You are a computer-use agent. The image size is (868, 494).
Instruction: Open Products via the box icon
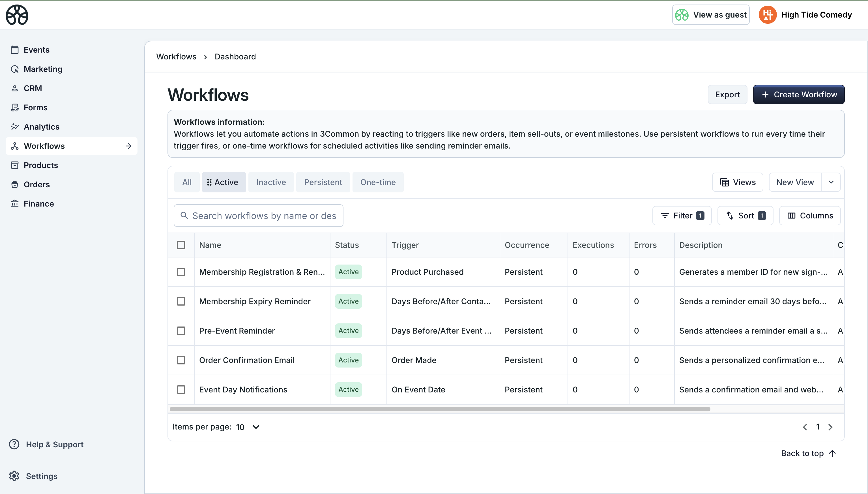[15, 165]
